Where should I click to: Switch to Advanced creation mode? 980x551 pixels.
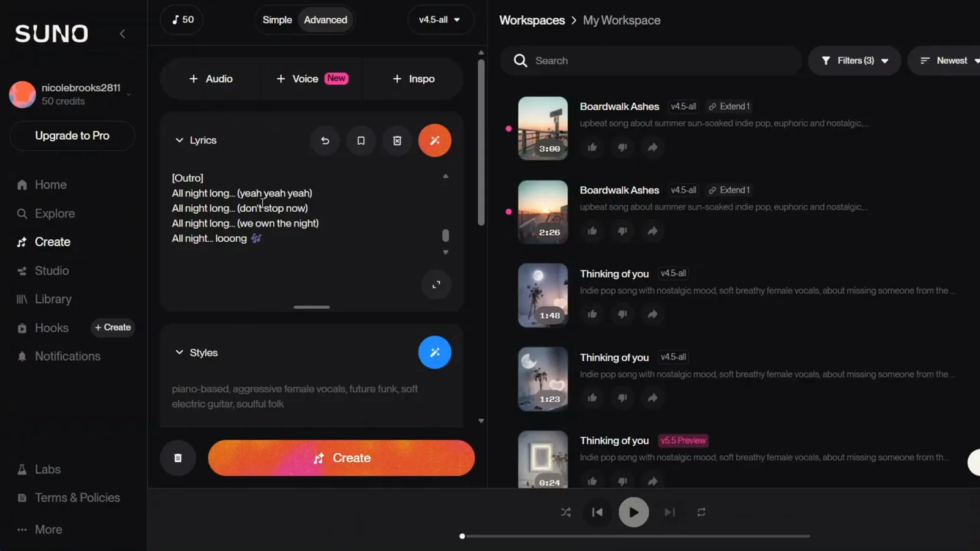(325, 20)
